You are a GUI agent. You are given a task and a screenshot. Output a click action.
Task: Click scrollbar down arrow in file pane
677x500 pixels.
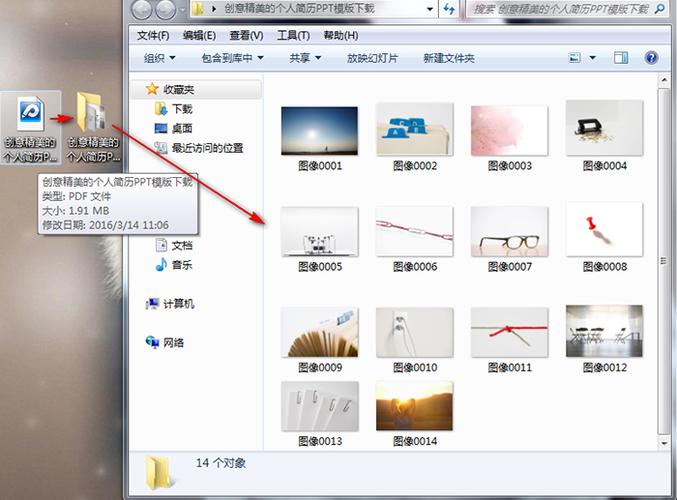pyautogui.click(x=664, y=443)
